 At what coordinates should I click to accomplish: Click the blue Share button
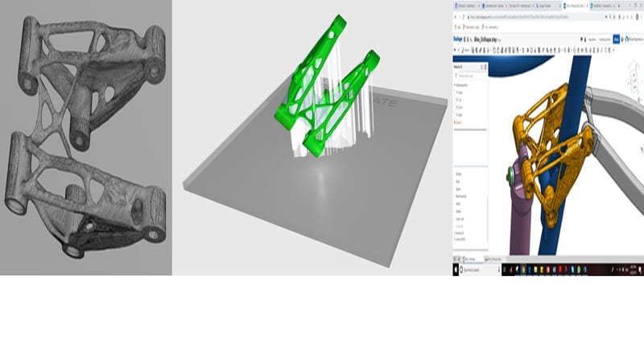tap(617, 38)
